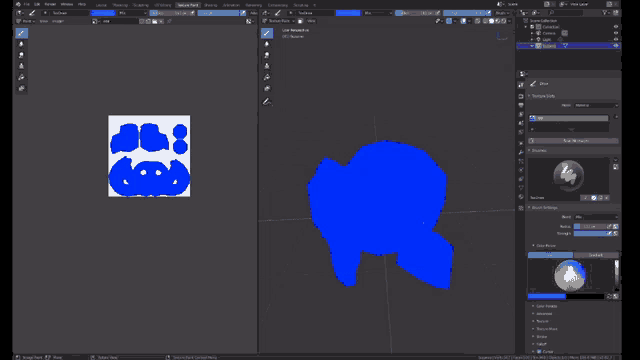Open the Render properties tab
The height and width of the screenshot is (360, 640).
(521, 96)
